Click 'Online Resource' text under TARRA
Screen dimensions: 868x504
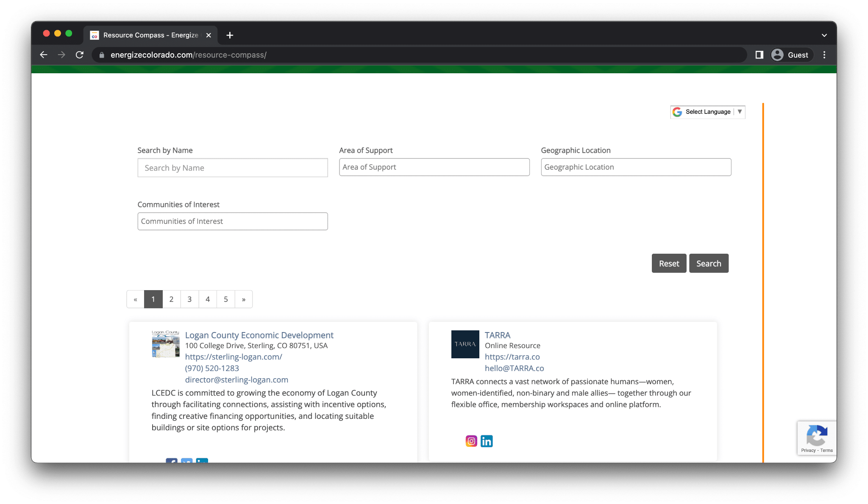(512, 346)
